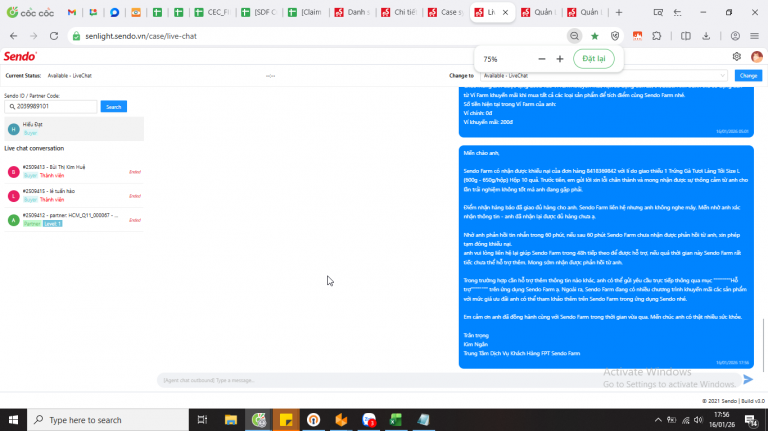768x431 pixels.
Task: Open the browser downloads
Action: [706, 36]
